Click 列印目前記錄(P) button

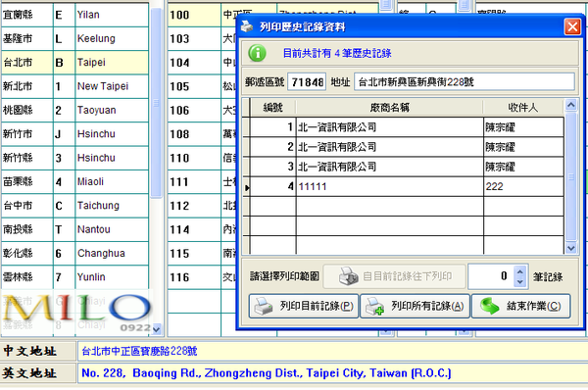[304, 306]
